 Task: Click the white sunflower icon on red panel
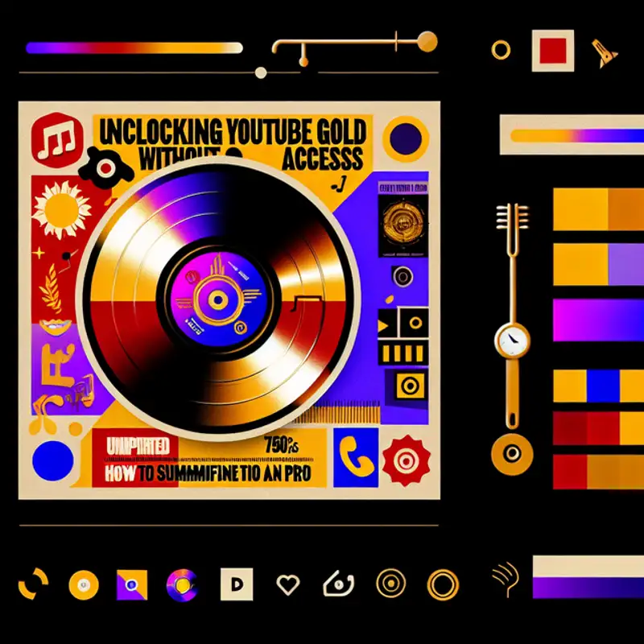coord(62,209)
